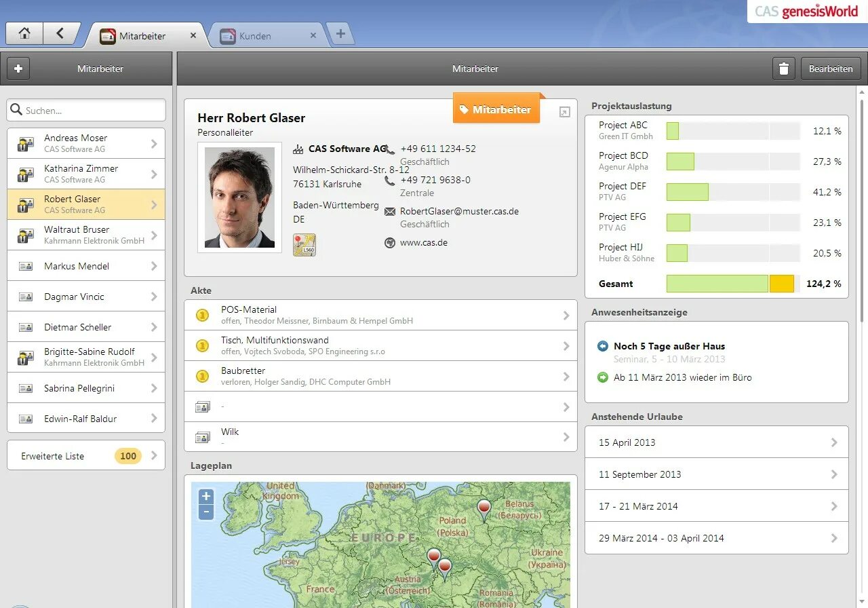868x608 pixels.
Task: Open vacation 17 - 21 März 2014
Action: (717, 506)
